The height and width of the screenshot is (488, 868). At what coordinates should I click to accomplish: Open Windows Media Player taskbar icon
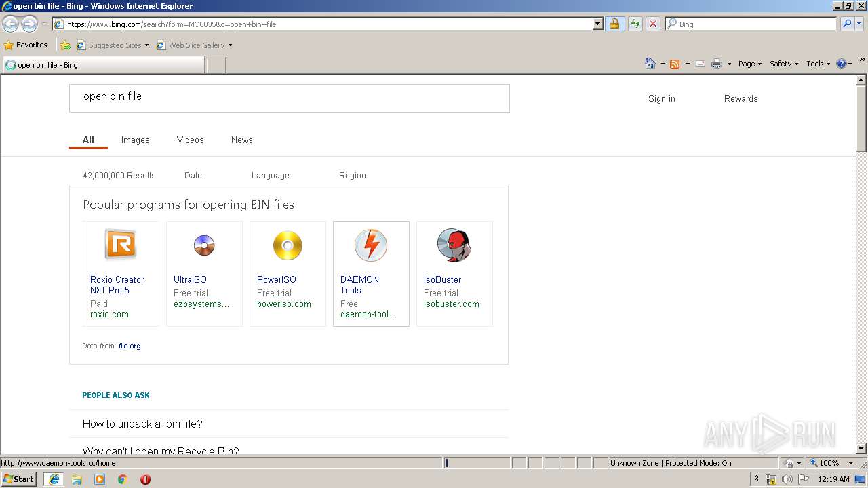tap(100, 479)
